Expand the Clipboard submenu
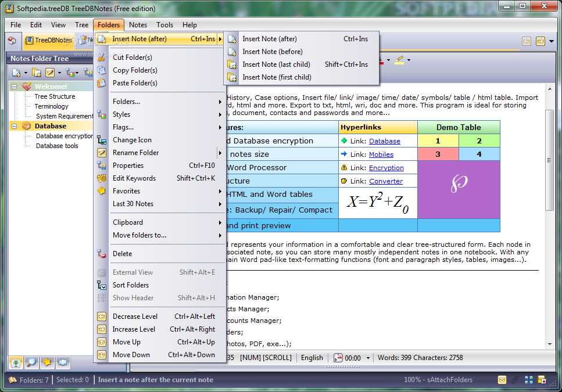 (159, 222)
